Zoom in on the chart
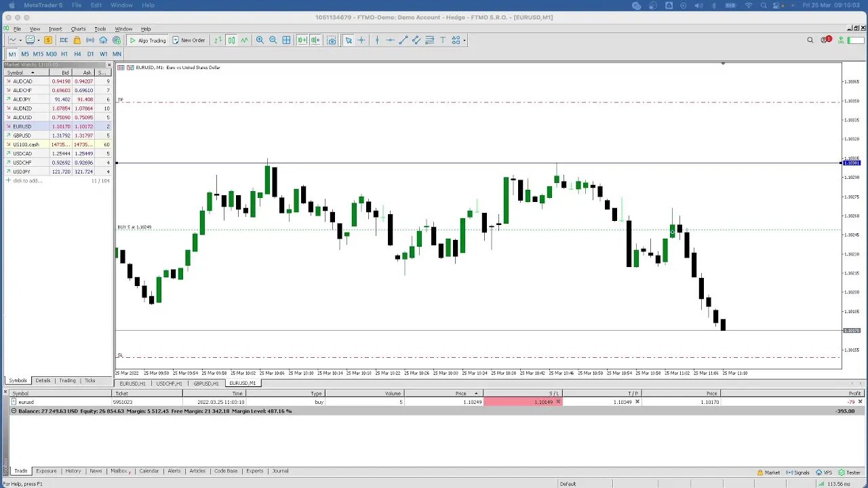The image size is (868, 488). [x=260, y=40]
